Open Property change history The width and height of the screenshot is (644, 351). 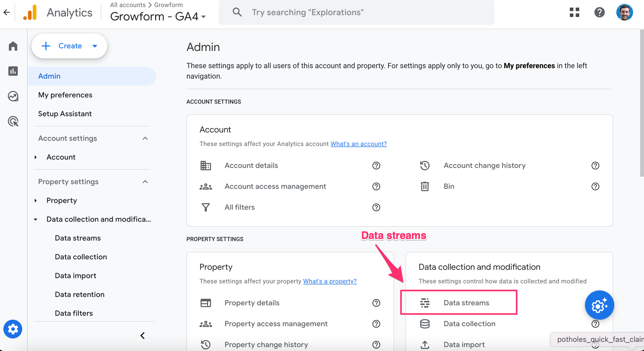(266, 345)
